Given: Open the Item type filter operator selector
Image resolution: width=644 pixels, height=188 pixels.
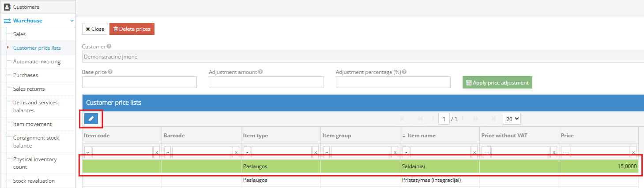Looking at the screenshot, I should click(247, 152).
